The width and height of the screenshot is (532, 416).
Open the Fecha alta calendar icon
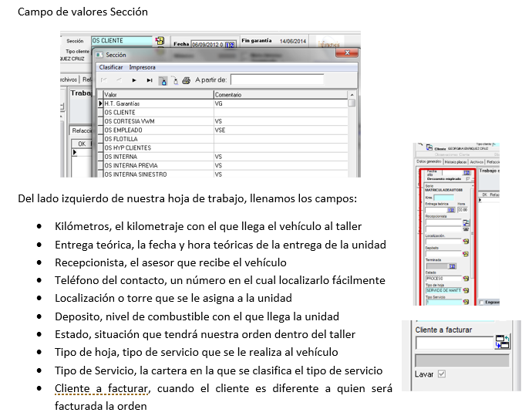(x=467, y=173)
